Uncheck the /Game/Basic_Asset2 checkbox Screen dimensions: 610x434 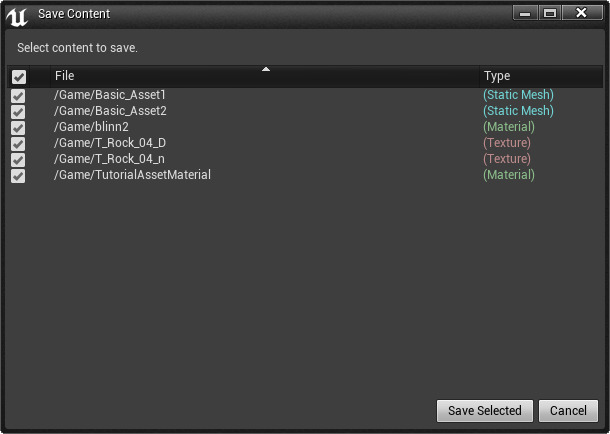[18, 112]
